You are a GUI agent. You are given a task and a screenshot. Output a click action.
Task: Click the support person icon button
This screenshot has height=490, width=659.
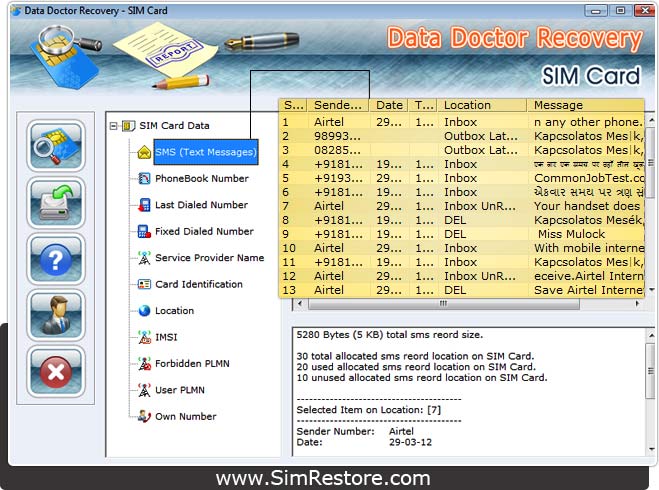tap(56, 317)
